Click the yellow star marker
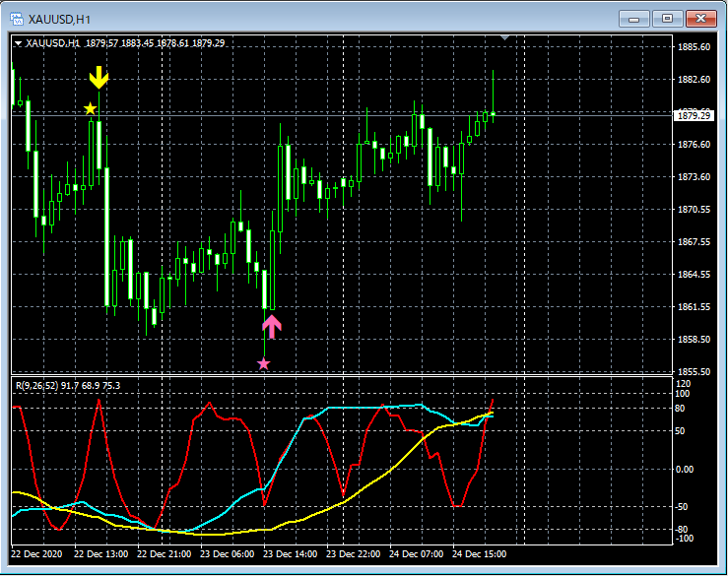Image resolution: width=728 pixels, height=576 pixels. click(x=91, y=108)
